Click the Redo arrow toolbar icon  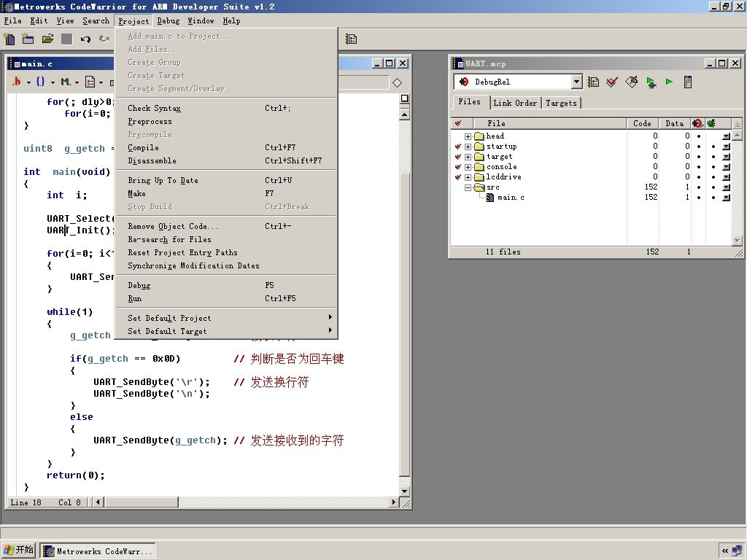(x=104, y=39)
